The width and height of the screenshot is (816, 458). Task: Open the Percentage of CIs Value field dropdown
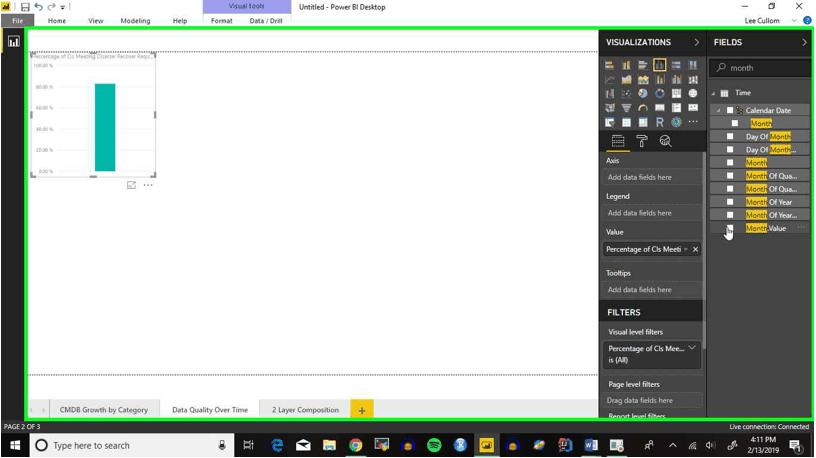pos(686,249)
